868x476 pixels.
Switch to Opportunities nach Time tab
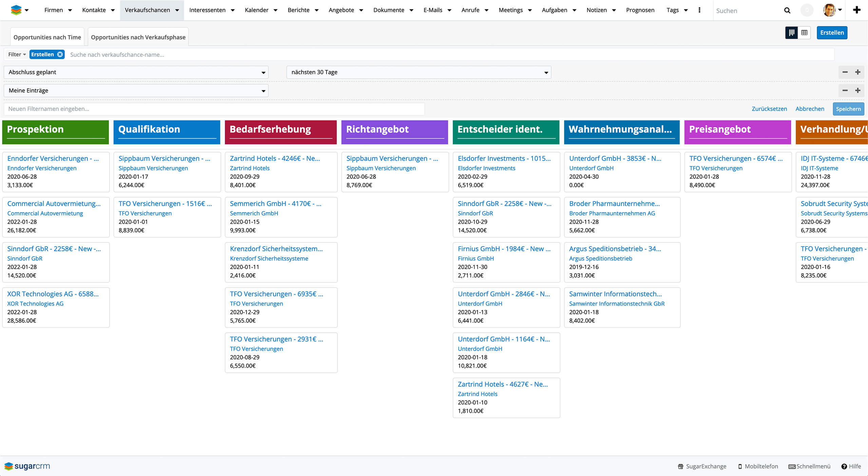click(x=47, y=37)
